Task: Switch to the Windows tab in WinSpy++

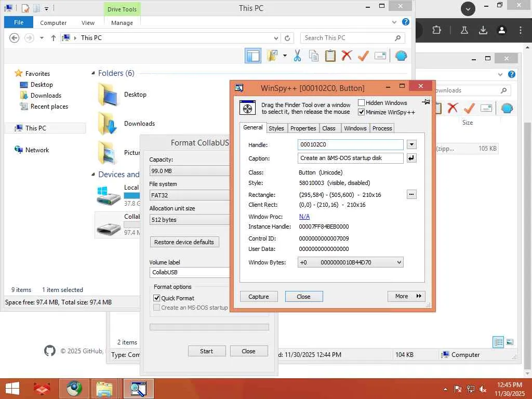Action: point(355,128)
